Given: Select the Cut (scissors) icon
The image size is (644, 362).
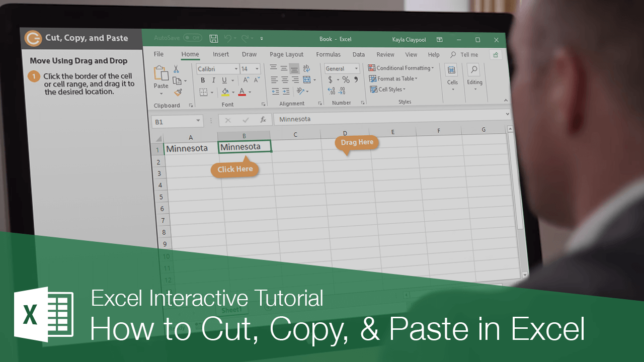Looking at the screenshot, I should click(x=176, y=68).
